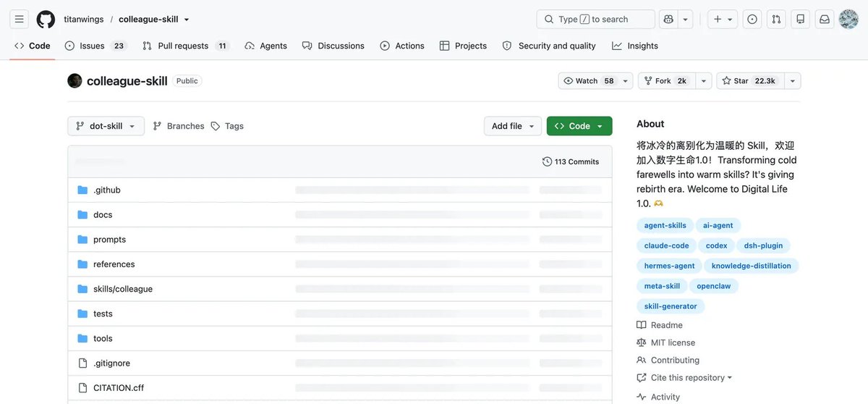Select the hermes-agent topic tag

click(x=670, y=266)
